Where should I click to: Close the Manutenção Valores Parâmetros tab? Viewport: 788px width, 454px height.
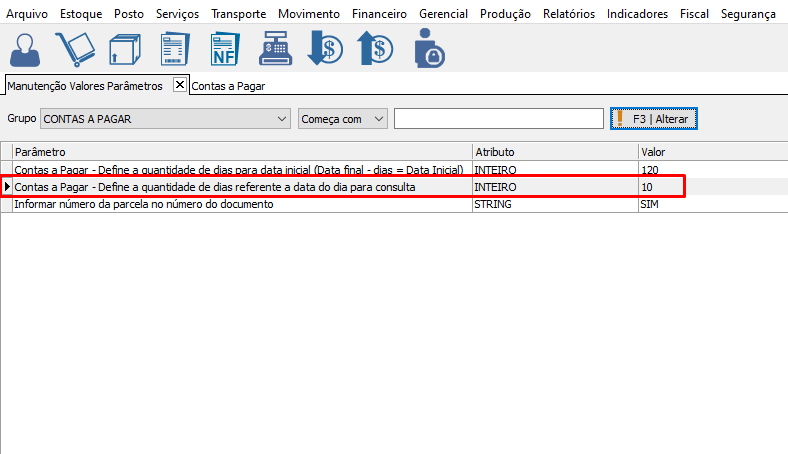(180, 85)
